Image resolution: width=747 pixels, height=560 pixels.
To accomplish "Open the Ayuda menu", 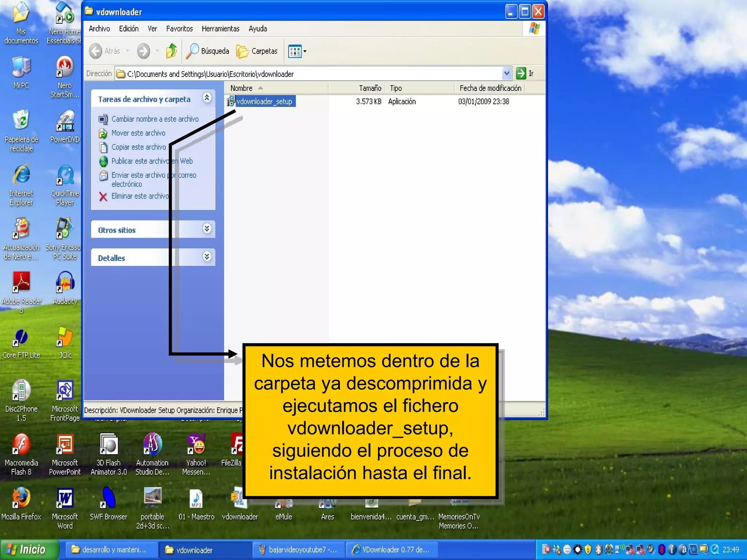I will click(258, 29).
